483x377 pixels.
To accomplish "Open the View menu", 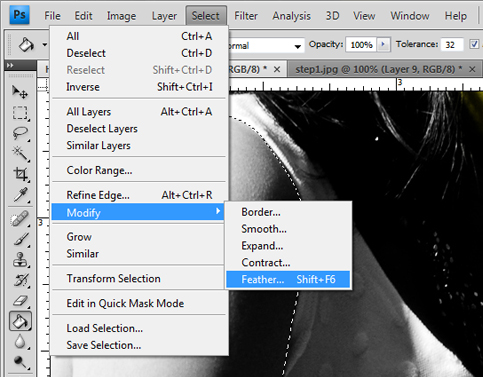I will coord(364,16).
